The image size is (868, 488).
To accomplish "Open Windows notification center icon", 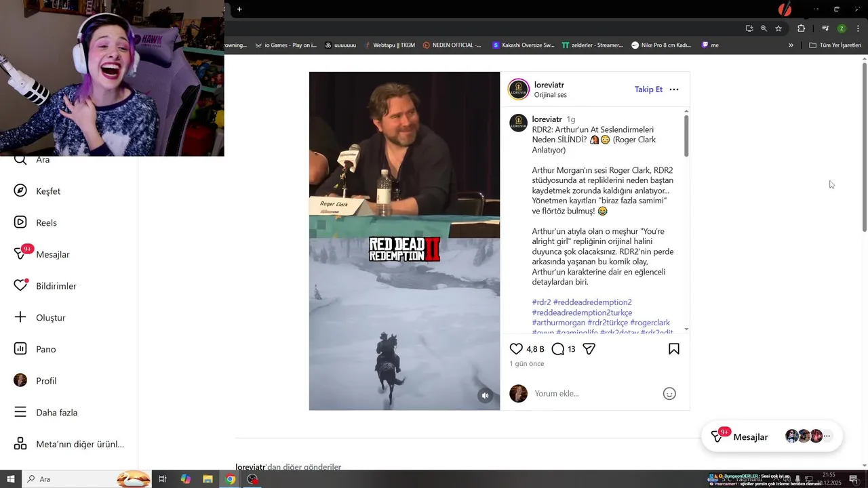I will pyautogui.click(x=853, y=479).
